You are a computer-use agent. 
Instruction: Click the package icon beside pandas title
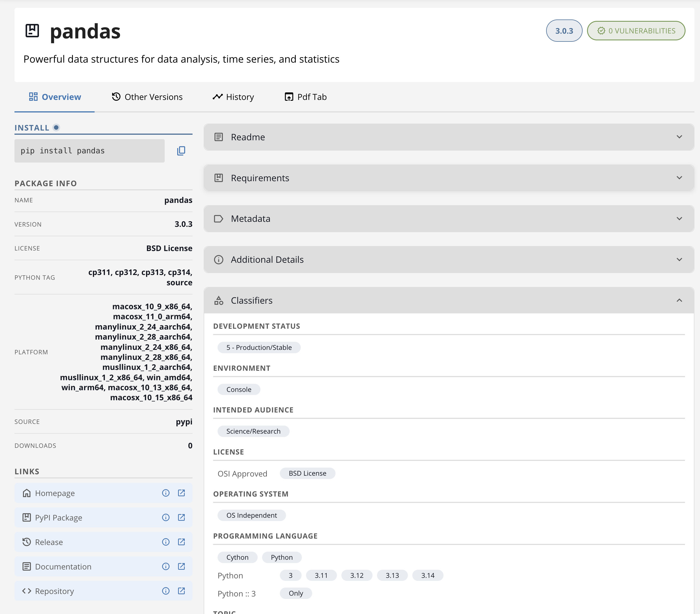pyautogui.click(x=32, y=31)
